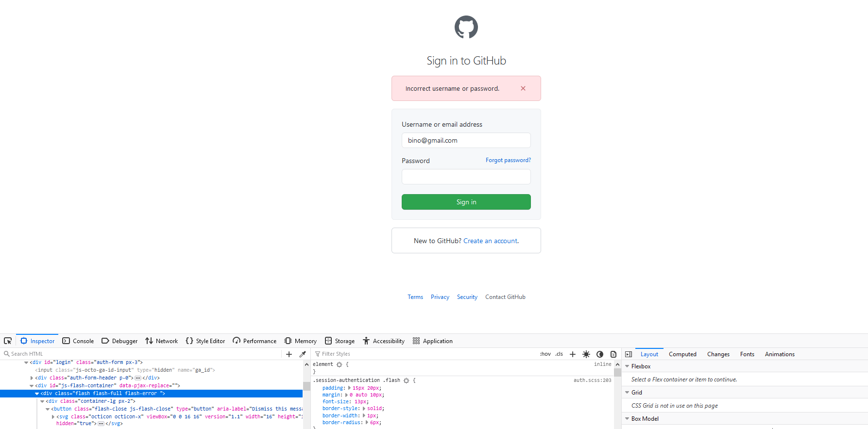Open the Memory panel
The image size is (868, 429).
coord(301,341)
